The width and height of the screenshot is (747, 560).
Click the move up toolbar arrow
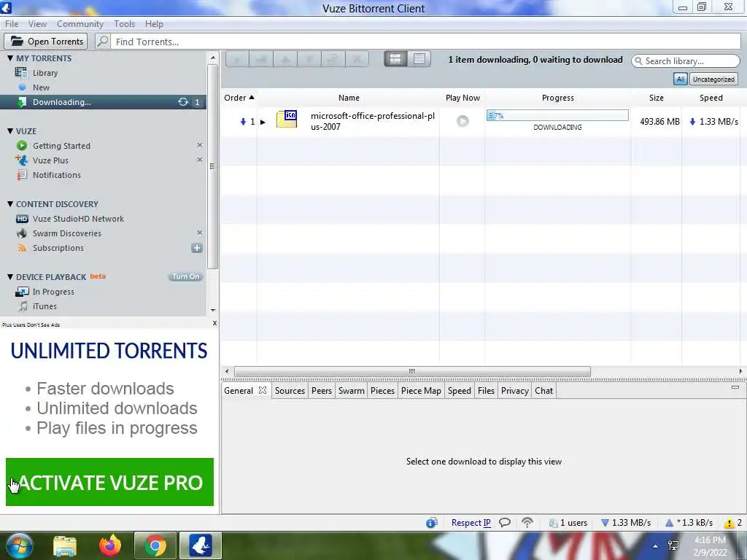[x=285, y=59]
